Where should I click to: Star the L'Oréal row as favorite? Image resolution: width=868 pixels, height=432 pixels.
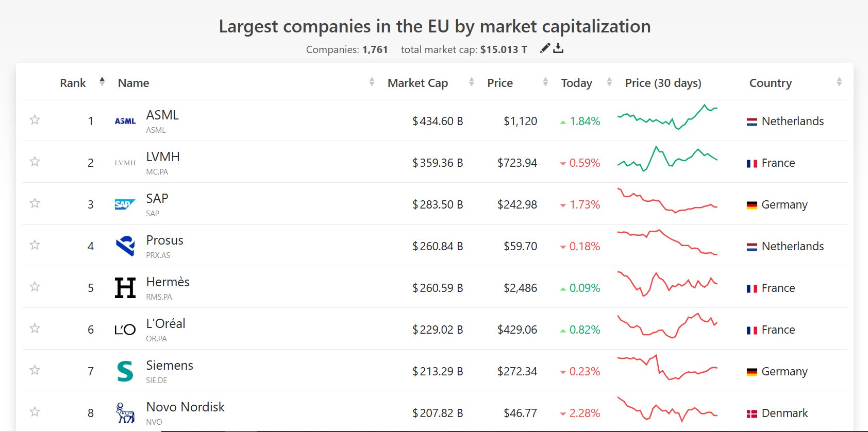point(35,329)
